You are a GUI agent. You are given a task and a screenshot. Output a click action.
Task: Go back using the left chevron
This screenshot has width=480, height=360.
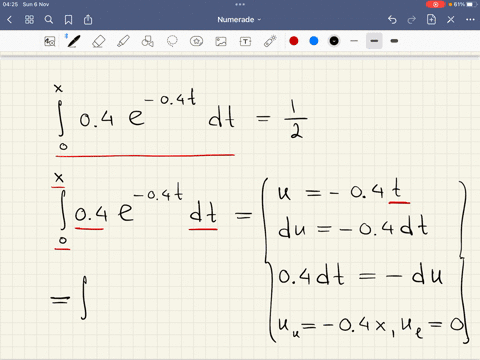(9, 20)
